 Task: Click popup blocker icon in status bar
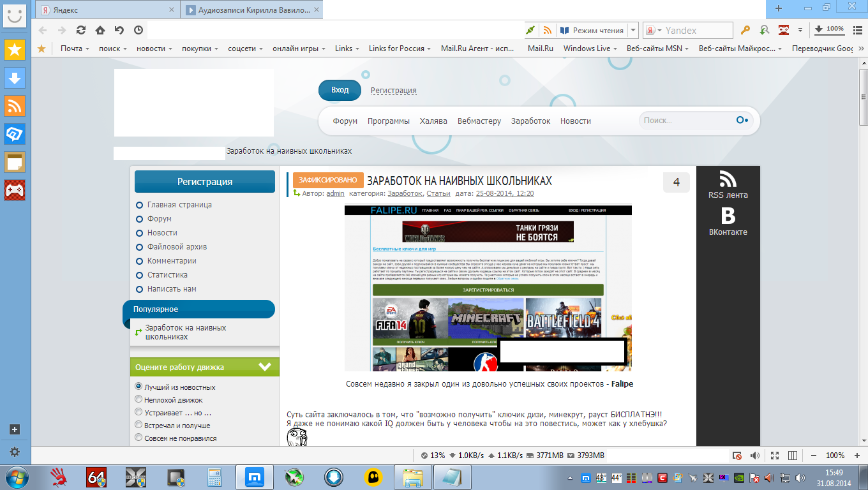coord(737,456)
